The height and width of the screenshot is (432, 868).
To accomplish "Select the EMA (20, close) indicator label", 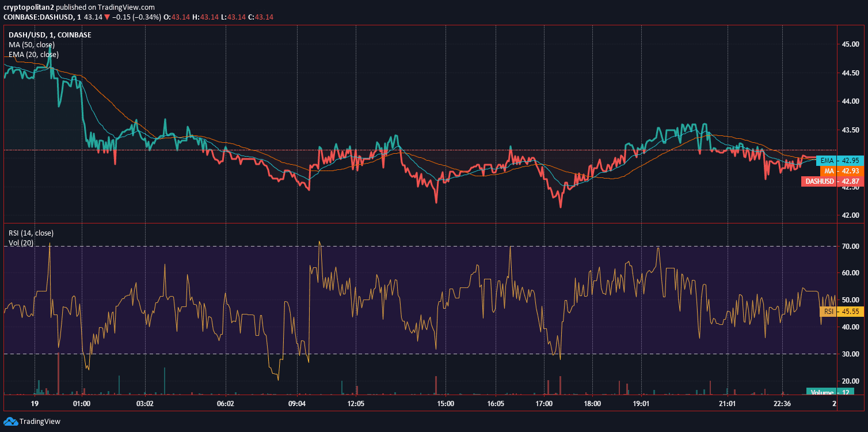I will [33, 55].
